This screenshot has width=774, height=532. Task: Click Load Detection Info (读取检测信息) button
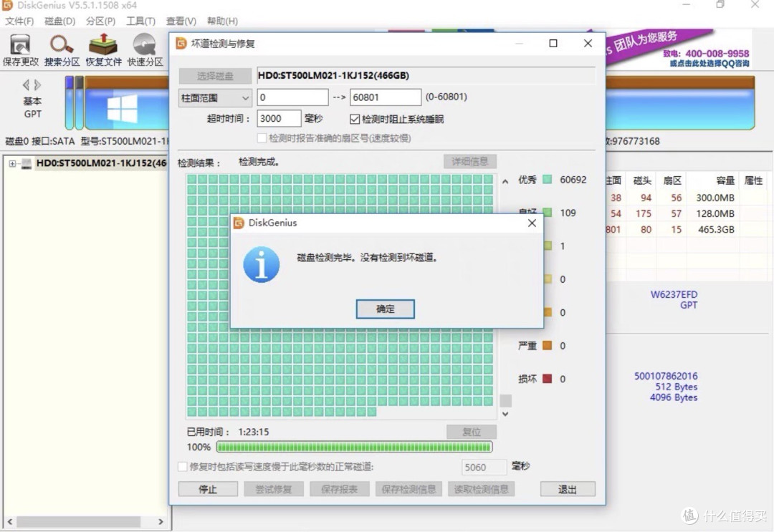click(482, 489)
